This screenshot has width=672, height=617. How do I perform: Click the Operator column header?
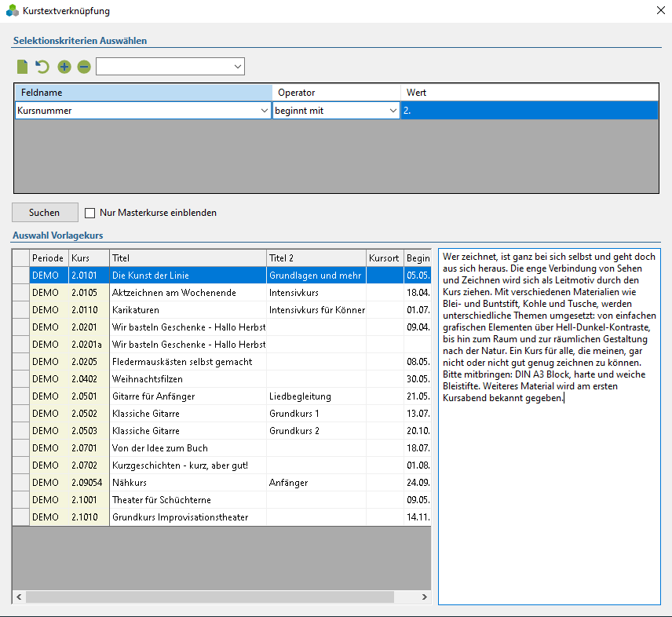coord(337,93)
